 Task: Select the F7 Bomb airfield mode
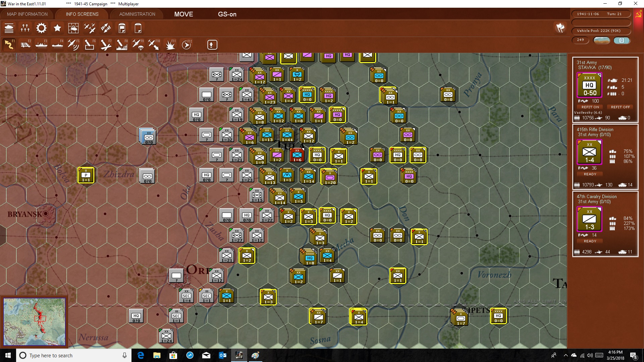point(106,45)
